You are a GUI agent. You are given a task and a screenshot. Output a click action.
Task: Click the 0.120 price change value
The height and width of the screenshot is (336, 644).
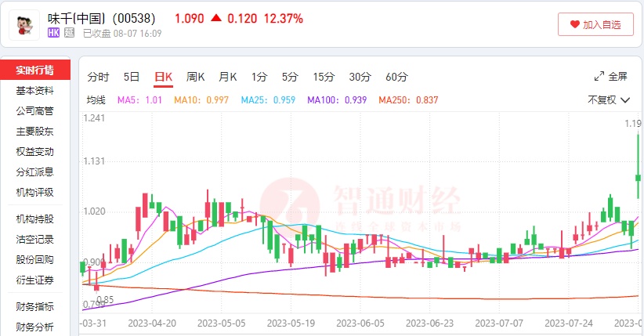point(242,19)
